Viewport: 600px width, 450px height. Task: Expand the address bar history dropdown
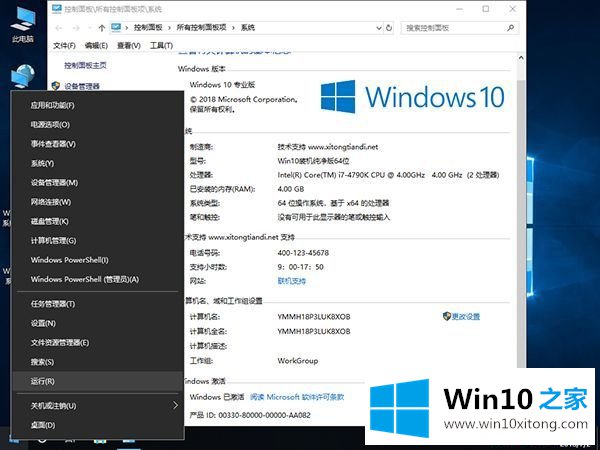(378, 28)
